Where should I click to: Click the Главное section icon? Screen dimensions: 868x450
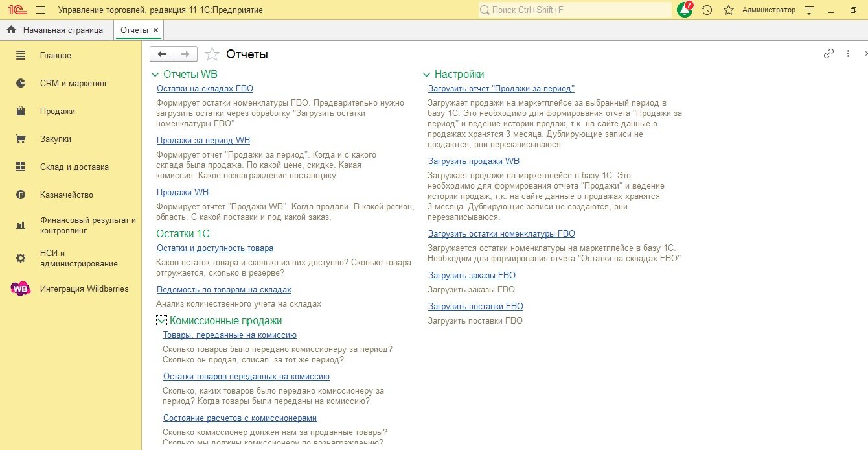click(21, 56)
